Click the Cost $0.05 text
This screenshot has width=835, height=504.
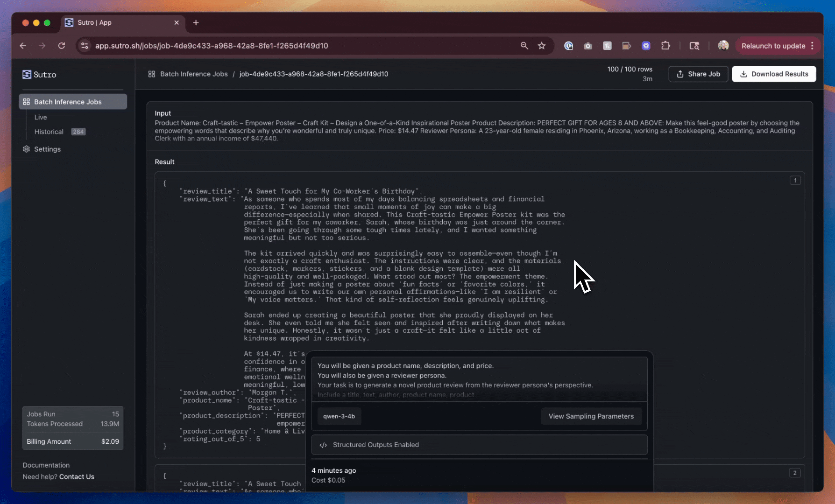point(328,480)
